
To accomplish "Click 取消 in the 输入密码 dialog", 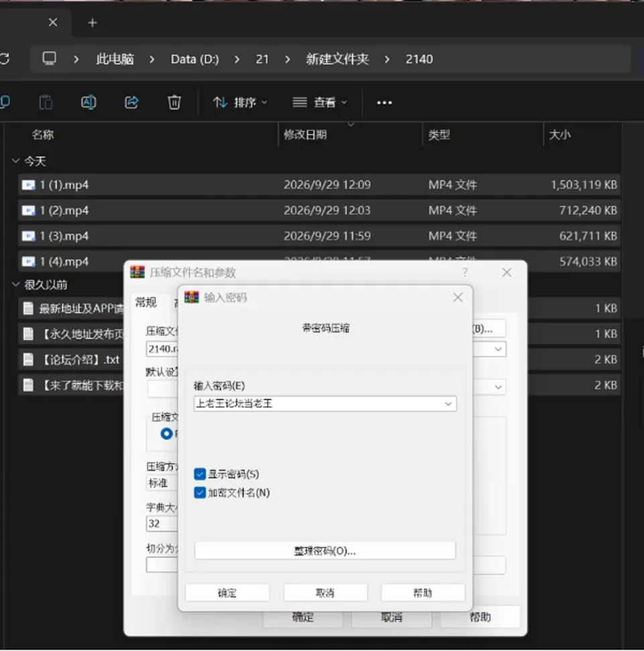I will (x=325, y=593).
